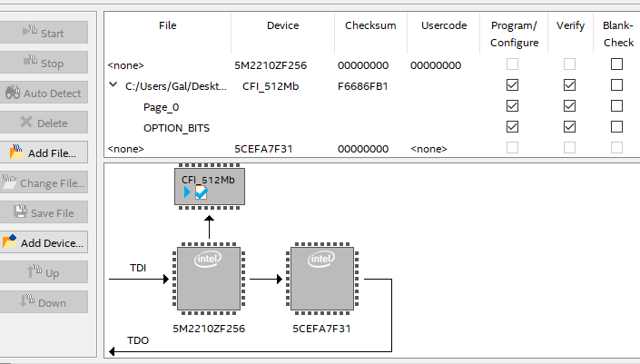This screenshot has height=364, width=640.
Task: Click the CFI_512Mb device cell in the table
Action: tap(271, 86)
